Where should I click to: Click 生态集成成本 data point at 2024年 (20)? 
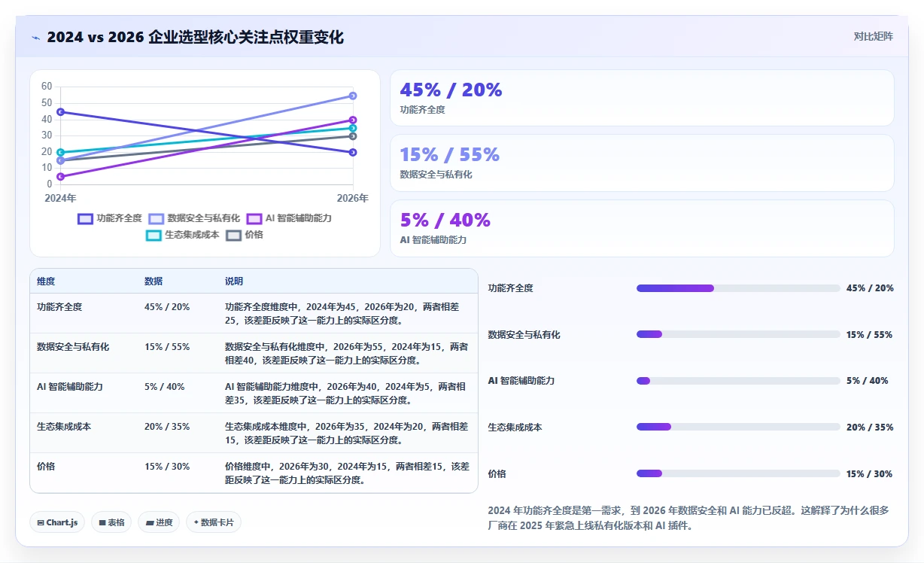(60, 152)
